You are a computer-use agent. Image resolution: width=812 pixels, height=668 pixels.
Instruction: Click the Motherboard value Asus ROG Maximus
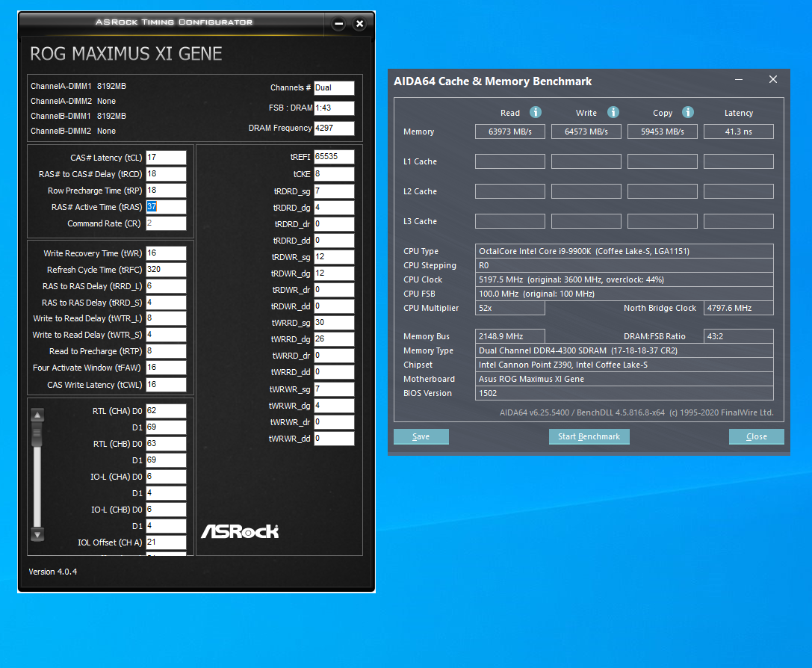pos(624,379)
